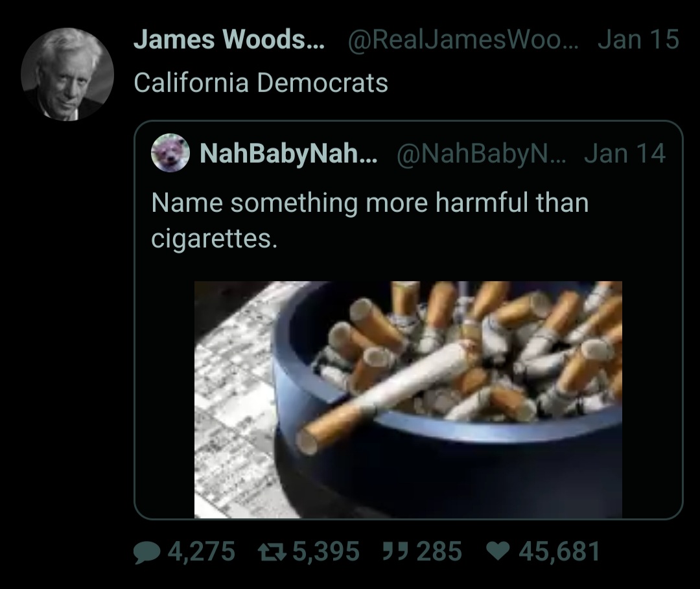700x589 pixels.
Task: Open the NahBabyNah display name
Action: (288, 153)
